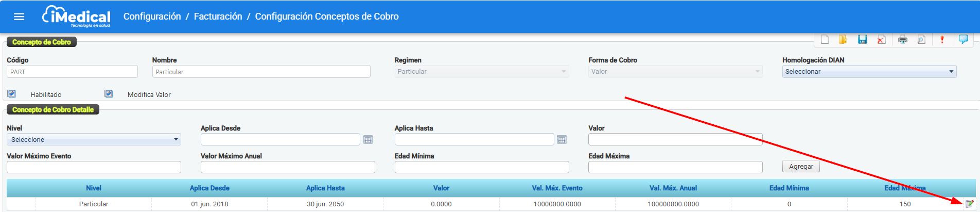
Task: Open the document search magnifier icon
Action: 921,40
